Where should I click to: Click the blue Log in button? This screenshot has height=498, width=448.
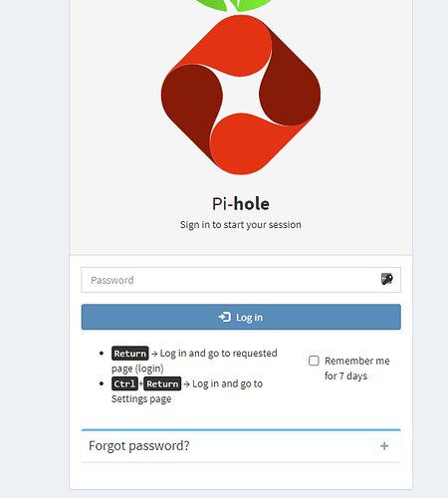point(241,317)
